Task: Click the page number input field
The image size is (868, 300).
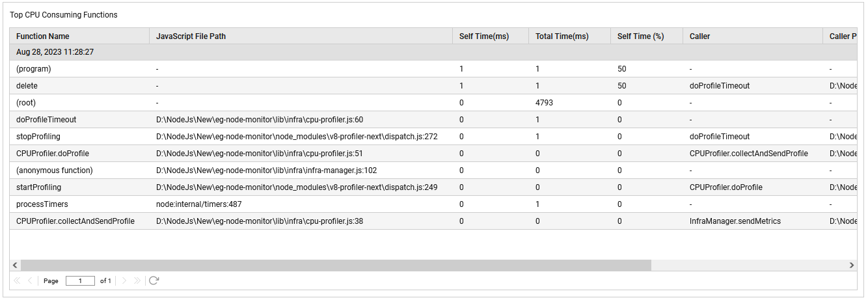Action: 80,281
